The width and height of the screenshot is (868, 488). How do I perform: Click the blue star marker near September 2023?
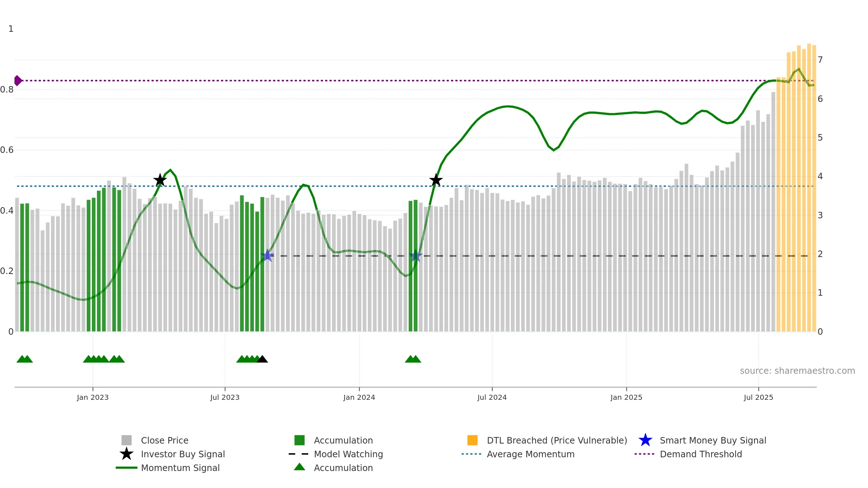point(268,256)
